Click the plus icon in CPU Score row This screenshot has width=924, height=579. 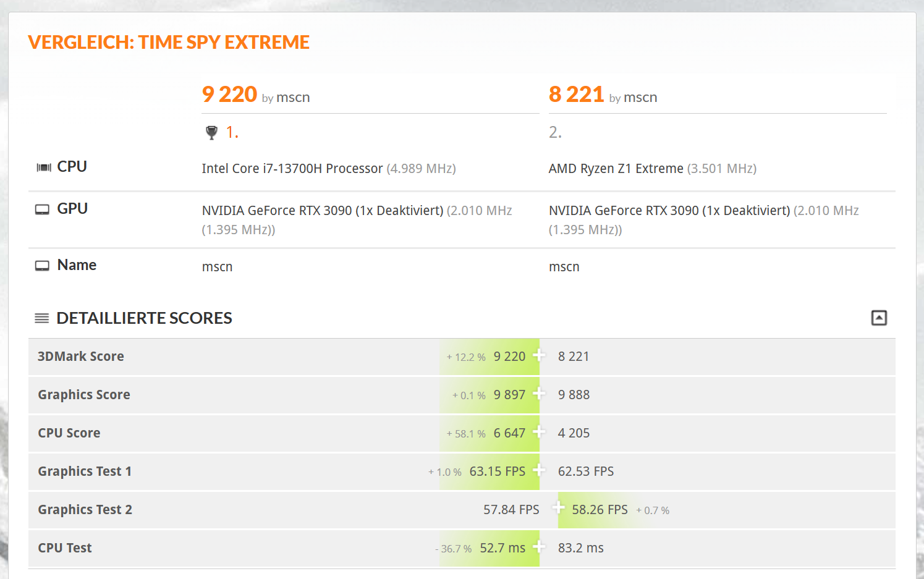click(539, 431)
